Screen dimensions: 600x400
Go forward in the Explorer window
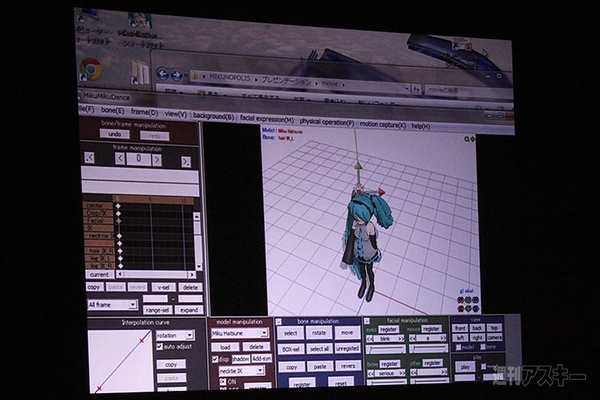176,75
